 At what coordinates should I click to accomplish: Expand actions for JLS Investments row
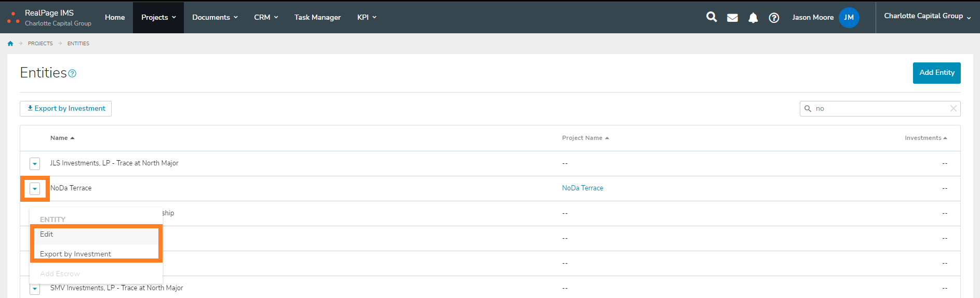tap(35, 164)
